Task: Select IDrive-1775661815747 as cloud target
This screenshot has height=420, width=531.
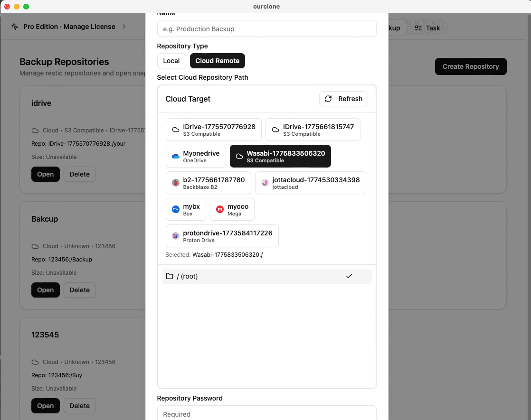Action: click(x=313, y=130)
